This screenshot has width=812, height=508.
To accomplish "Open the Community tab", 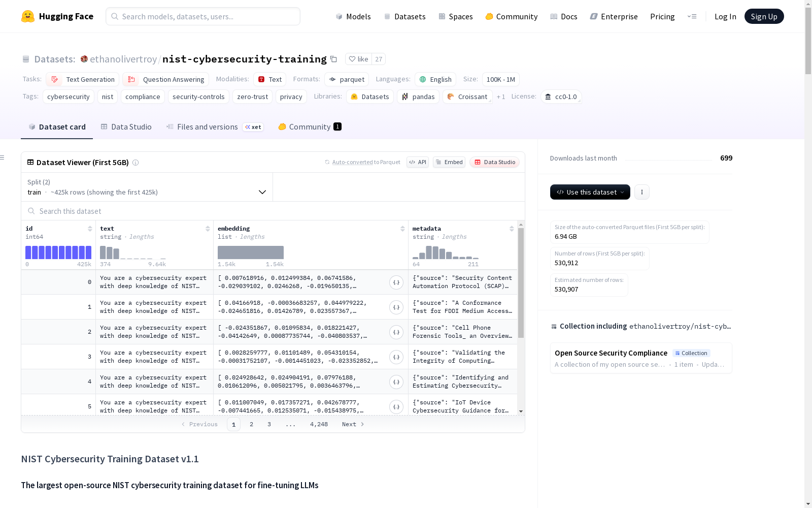I will coord(310,127).
